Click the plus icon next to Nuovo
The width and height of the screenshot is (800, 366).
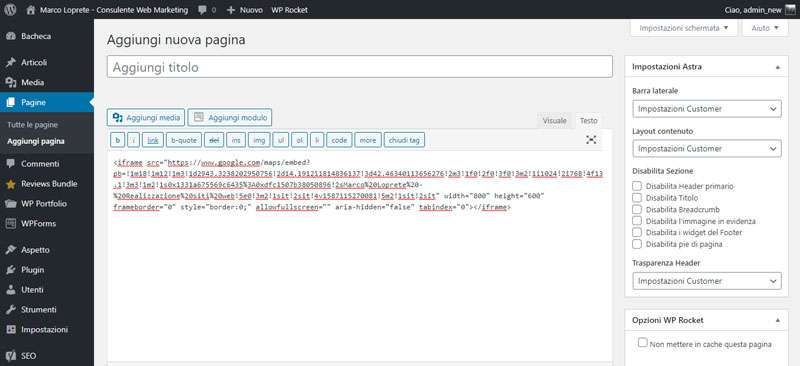click(231, 10)
